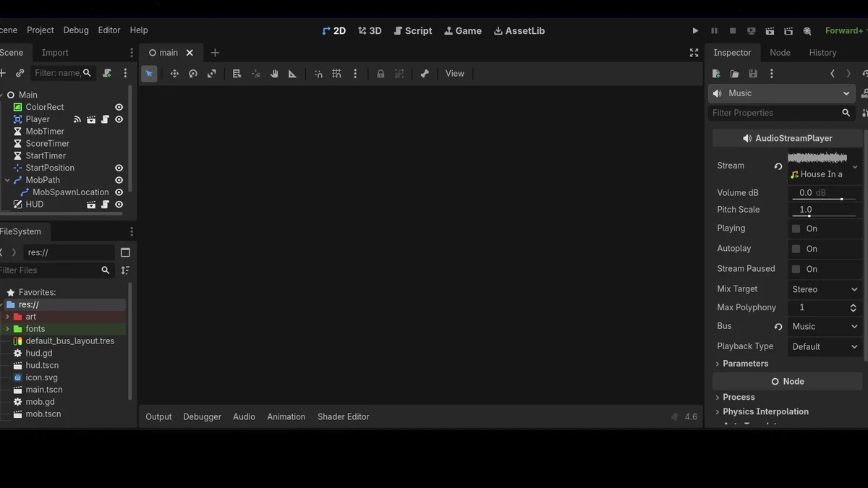This screenshot has width=868, height=488.
Task: Toggle visibility of HUD node
Action: click(119, 205)
